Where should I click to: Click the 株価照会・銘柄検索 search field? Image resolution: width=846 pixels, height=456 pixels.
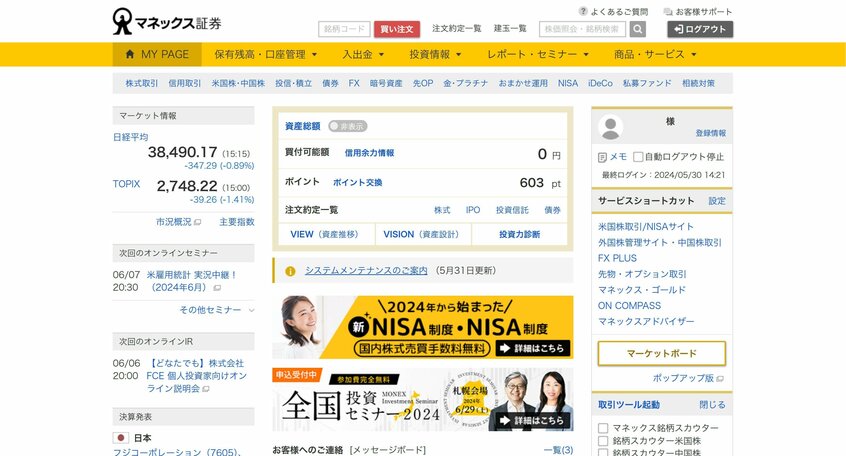582,29
